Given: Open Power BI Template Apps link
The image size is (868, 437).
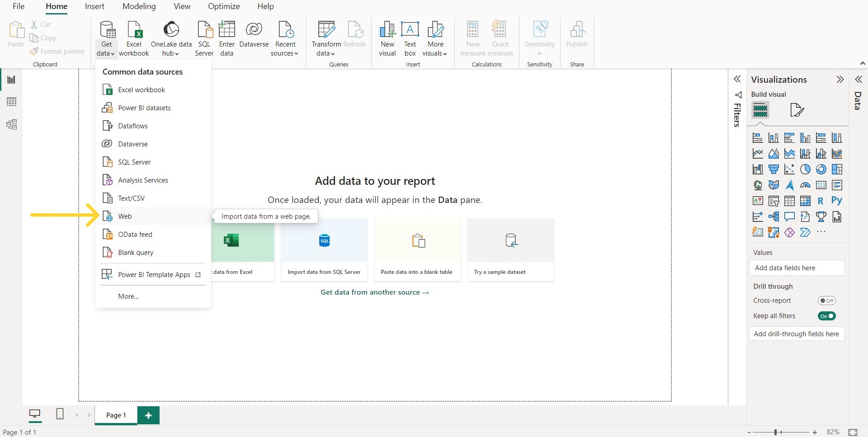Looking at the screenshot, I should coord(153,275).
